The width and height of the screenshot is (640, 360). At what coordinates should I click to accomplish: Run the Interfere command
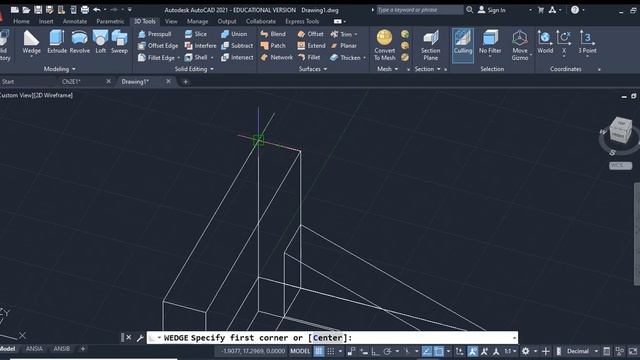point(200,46)
